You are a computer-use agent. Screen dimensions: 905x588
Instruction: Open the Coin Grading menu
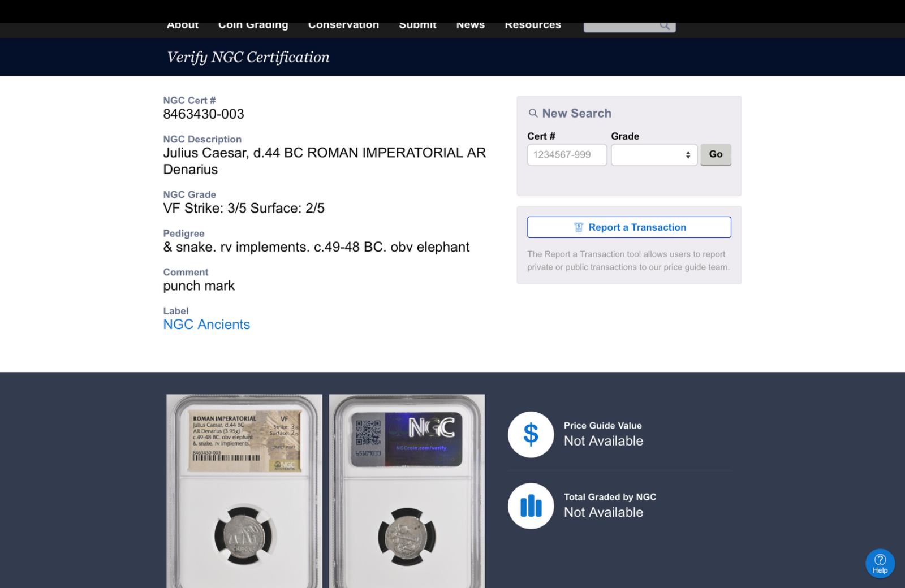click(x=253, y=25)
